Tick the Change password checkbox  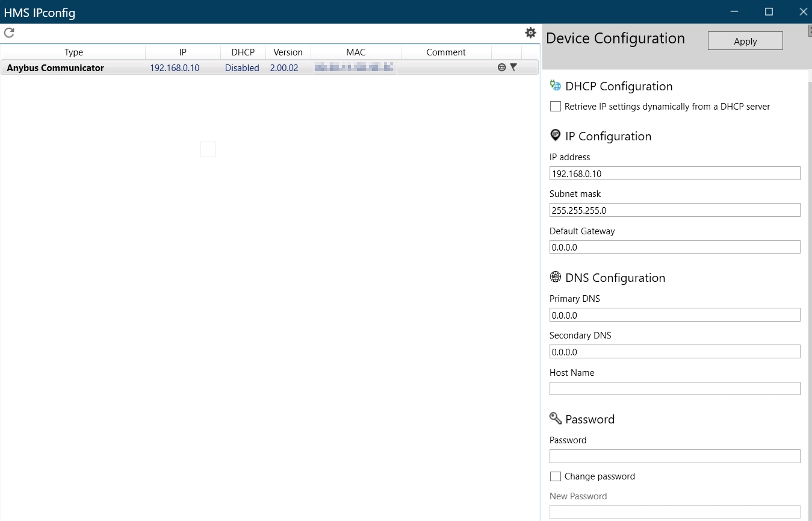[556, 476]
